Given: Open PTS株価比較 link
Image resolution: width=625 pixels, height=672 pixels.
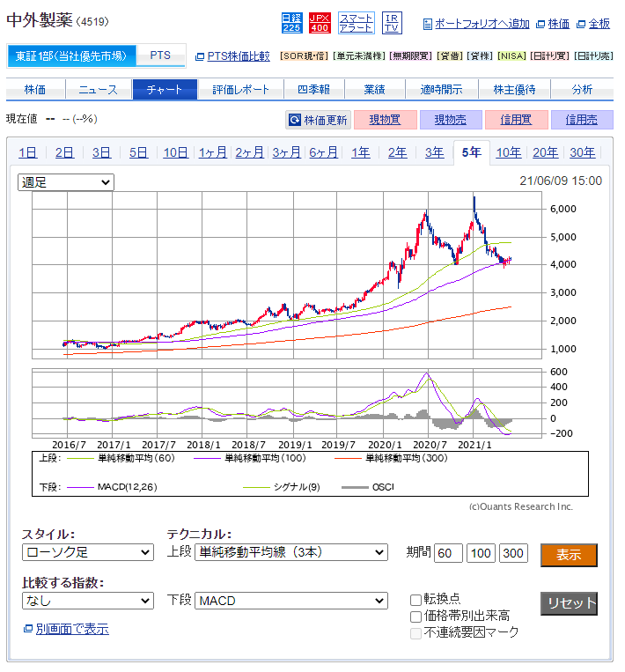Looking at the screenshot, I should [239, 56].
